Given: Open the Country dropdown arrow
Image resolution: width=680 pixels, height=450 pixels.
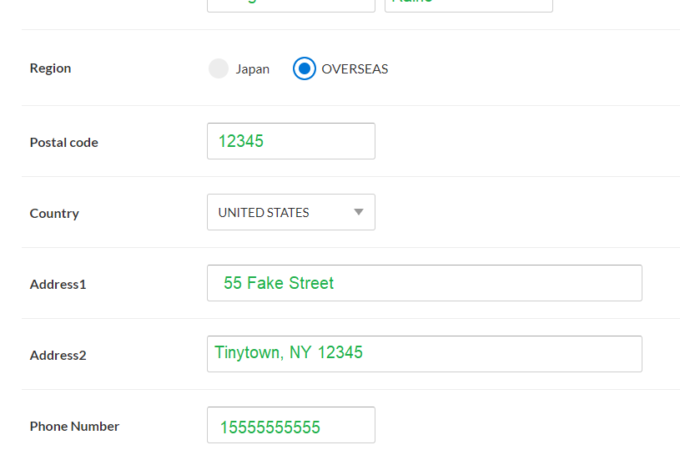Looking at the screenshot, I should pyautogui.click(x=358, y=212).
